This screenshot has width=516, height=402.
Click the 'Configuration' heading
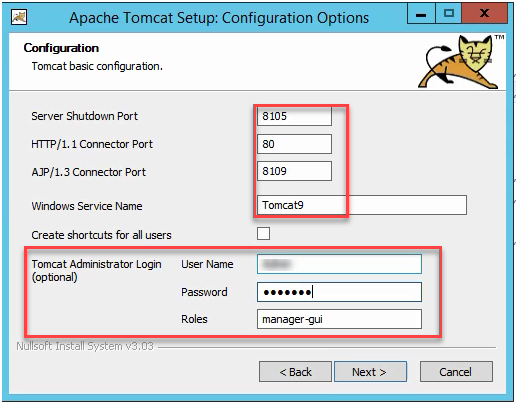(x=61, y=48)
